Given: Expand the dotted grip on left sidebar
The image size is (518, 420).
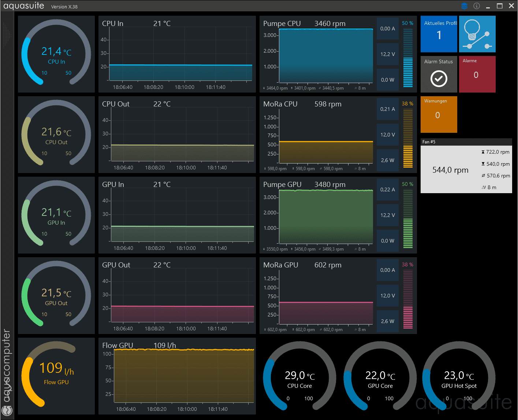Looking at the screenshot, I should click(7, 35).
